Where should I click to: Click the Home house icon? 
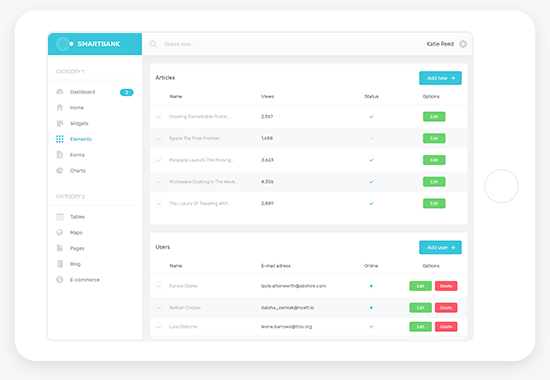[60, 107]
